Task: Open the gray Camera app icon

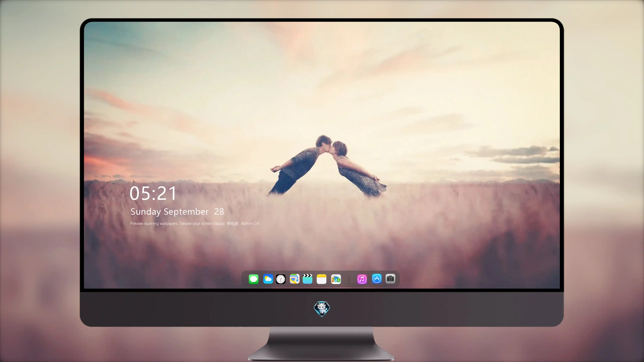Action: click(390, 279)
